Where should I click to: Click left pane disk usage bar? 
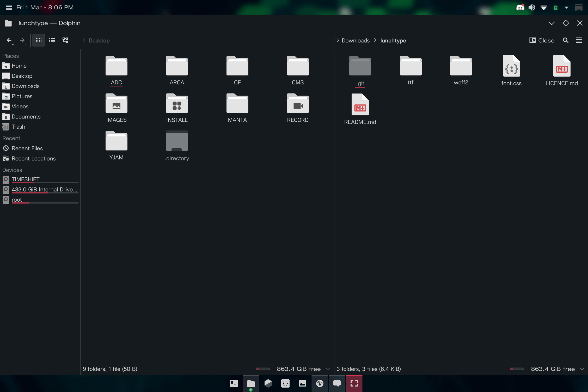(x=263, y=369)
